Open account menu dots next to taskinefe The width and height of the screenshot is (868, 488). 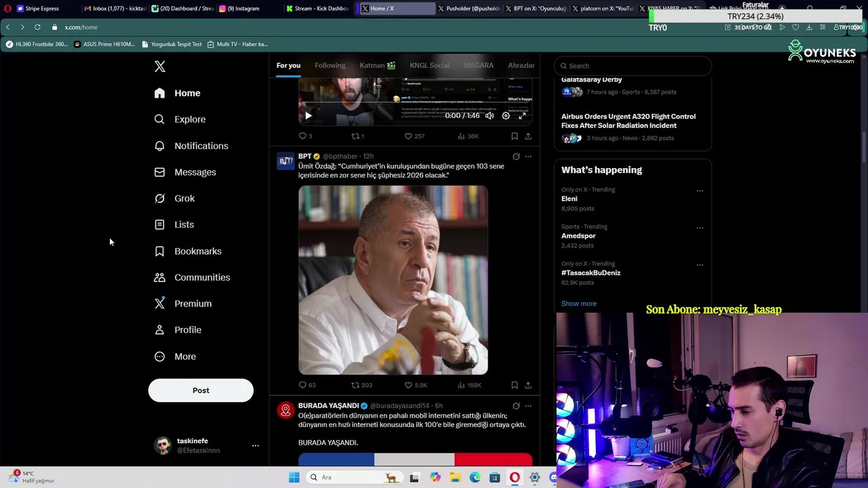point(256,445)
